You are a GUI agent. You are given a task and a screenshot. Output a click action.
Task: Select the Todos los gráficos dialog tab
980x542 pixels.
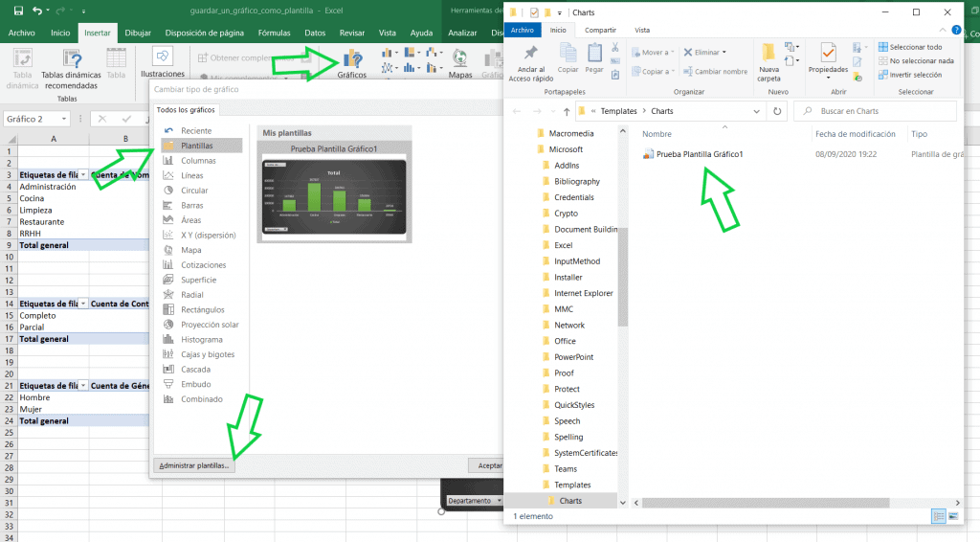[186, 110]
